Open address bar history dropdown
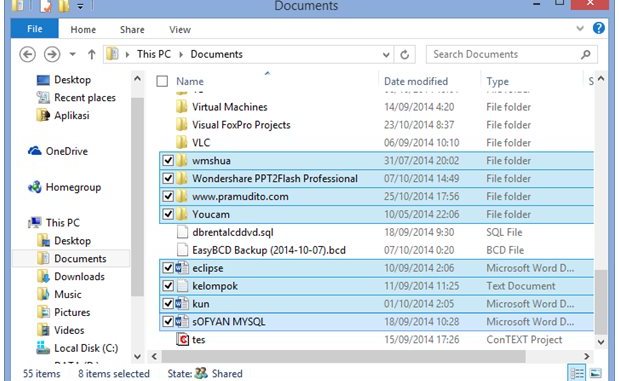Screen dimensions: 619x381 [386, 54]
